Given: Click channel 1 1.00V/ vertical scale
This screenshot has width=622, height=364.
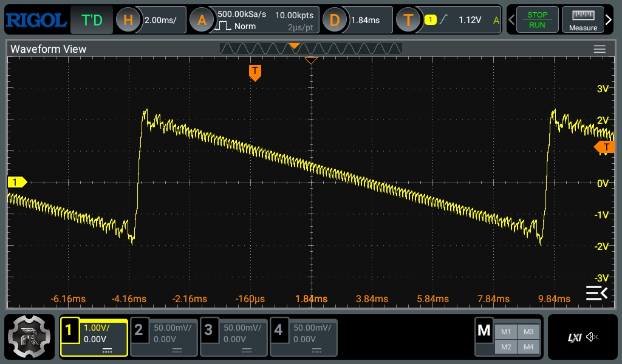Looking at the screenshot, I should click(97, 328).
